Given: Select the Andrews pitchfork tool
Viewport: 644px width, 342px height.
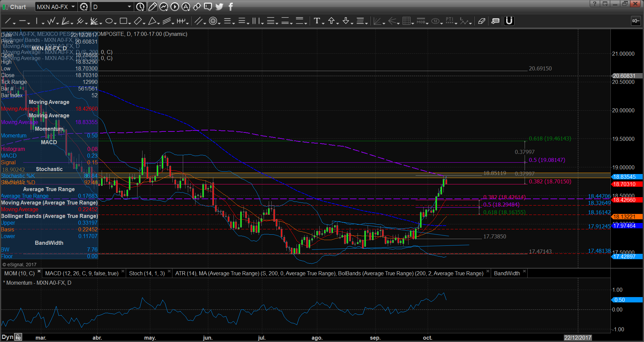Looking at the screenshot, I should click(80, 21).
